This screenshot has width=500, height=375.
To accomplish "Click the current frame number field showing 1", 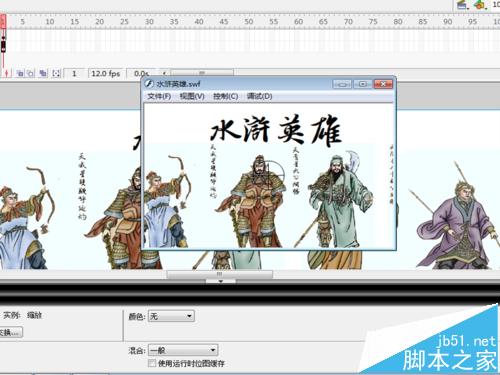I will tap(74, 73).
